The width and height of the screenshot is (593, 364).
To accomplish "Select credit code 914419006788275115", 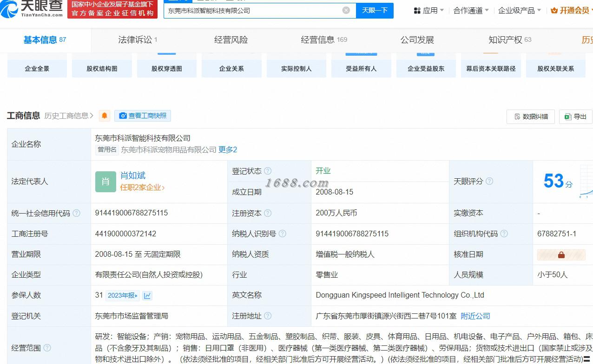I will 132,213.
